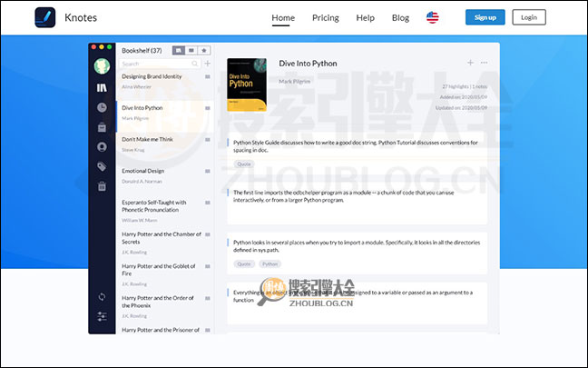Click the Login button
This screenshot has height=368, width=588.
click(x=529, y=17)
